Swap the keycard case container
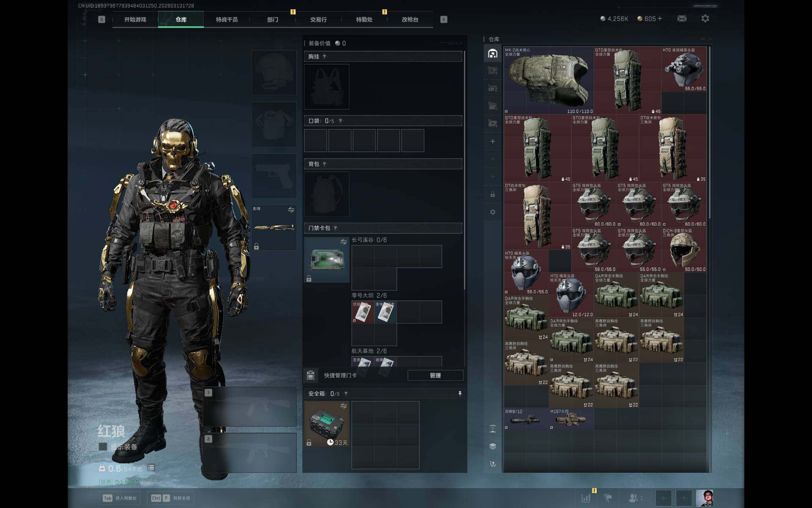Screen dimensions: 812x508 [343, 242]
